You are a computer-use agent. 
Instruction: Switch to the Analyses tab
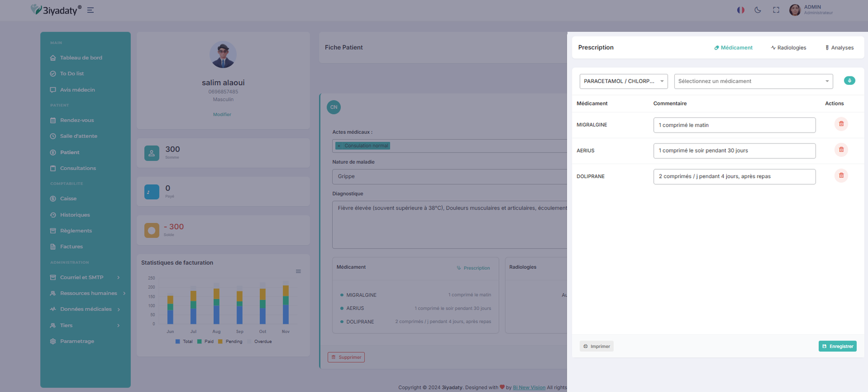(839, 48)
